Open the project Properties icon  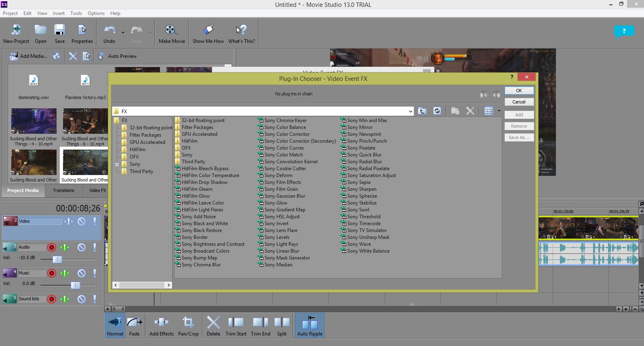click(x=82, y=30)
